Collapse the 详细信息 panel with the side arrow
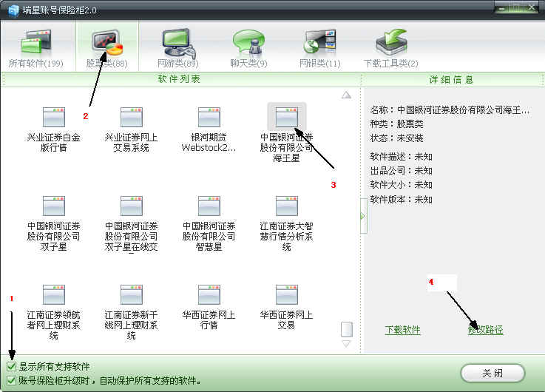 click(363, 216)
